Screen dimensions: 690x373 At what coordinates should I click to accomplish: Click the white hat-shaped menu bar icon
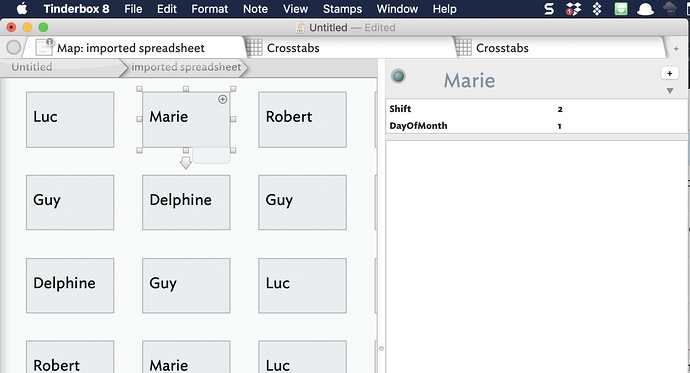pyautogui.click(x=645, y=9)
